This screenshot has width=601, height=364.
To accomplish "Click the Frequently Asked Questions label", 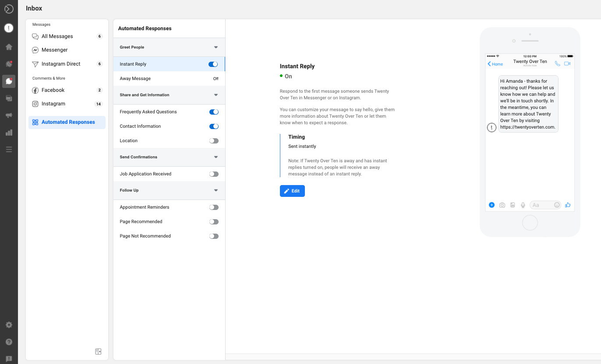I will [x=148, y=112].
